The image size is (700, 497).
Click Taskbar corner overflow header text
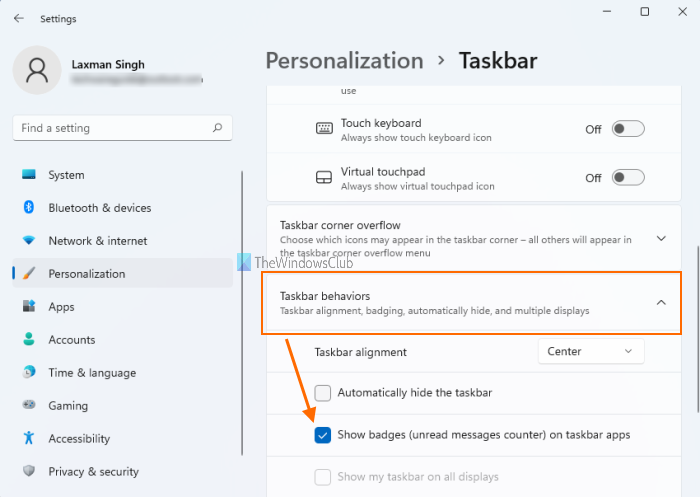(340, 225)
